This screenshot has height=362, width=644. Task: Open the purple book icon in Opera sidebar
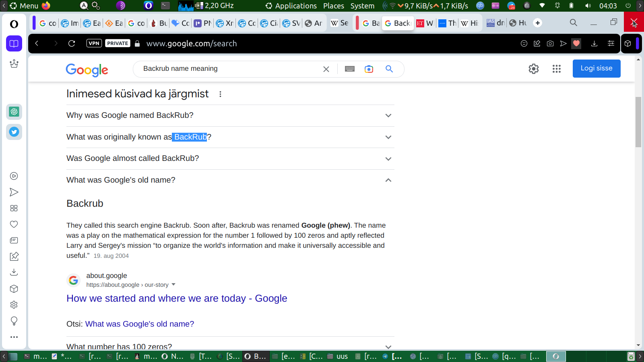pos(14,43)
